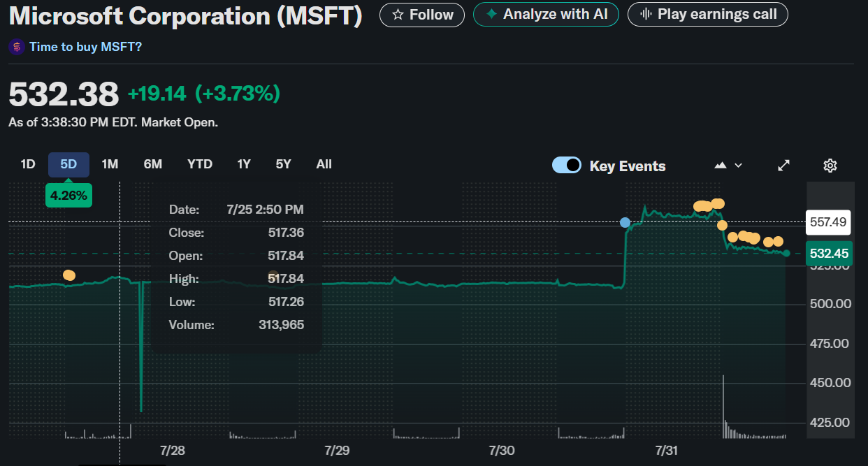
Task: Switch chart range to 1Y
Action: (244, 164)
